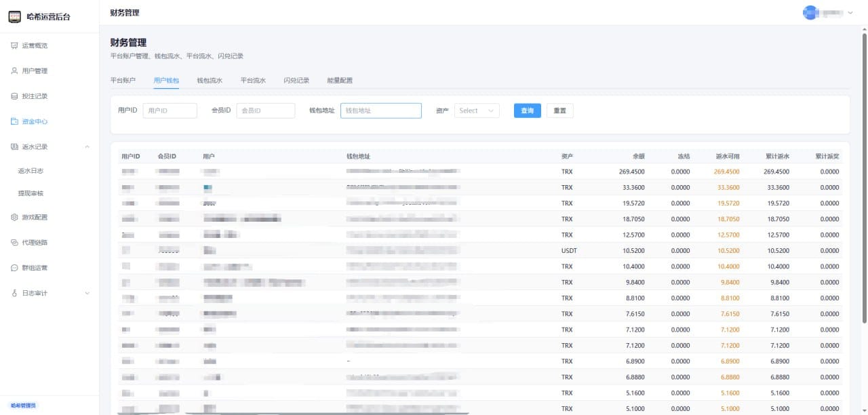The width and height of the screenshot is (868, 415).
Task: Click the 日志审计 sidebar icon
Action: click(14, 293)
